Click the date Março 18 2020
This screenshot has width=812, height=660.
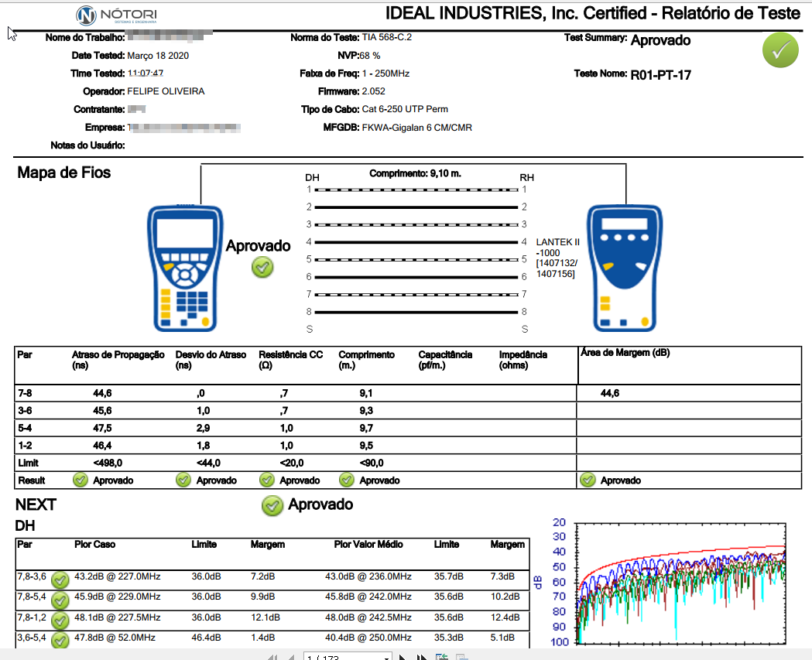point(158,56)
